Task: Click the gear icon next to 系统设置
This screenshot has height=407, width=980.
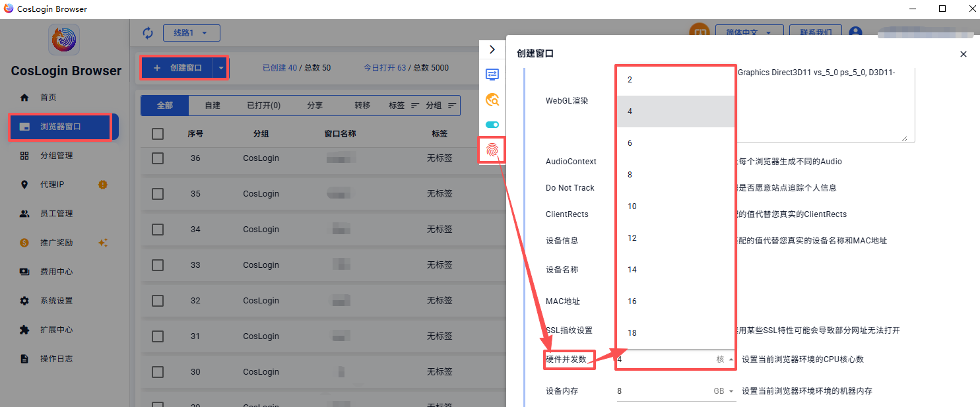Action: point(24,301)
